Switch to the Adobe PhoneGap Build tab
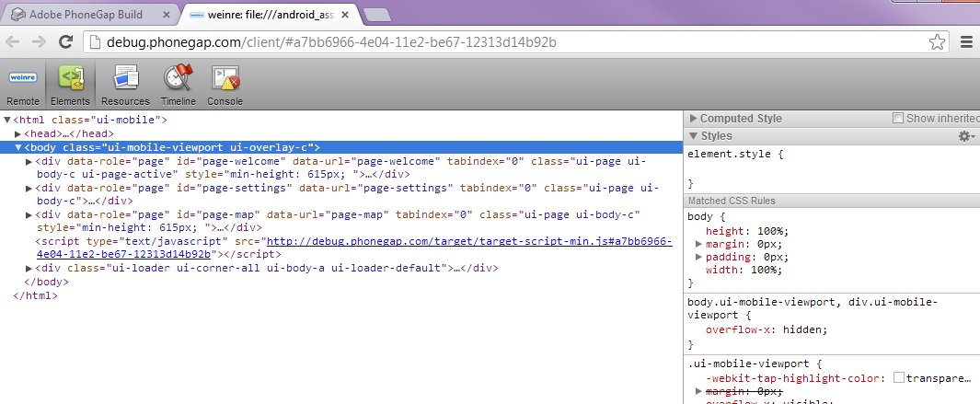 point(87,15)
